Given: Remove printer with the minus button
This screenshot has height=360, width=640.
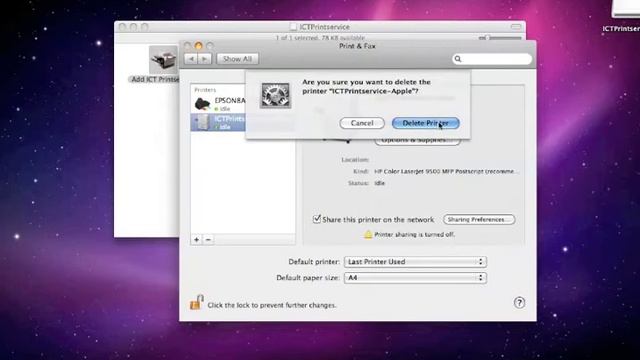Looking at the screenshot, I should (x=208, y=240).
